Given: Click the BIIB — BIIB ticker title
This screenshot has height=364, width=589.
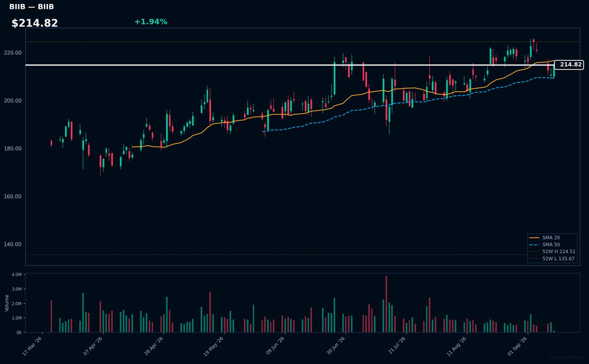Looking at the screenshot, I should point(31,7).
